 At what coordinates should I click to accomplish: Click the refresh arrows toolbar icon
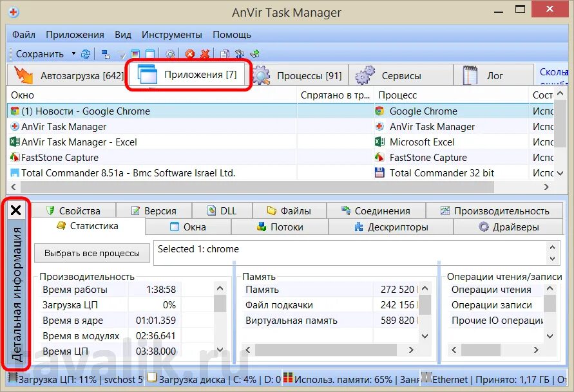[x=86, y=54]
